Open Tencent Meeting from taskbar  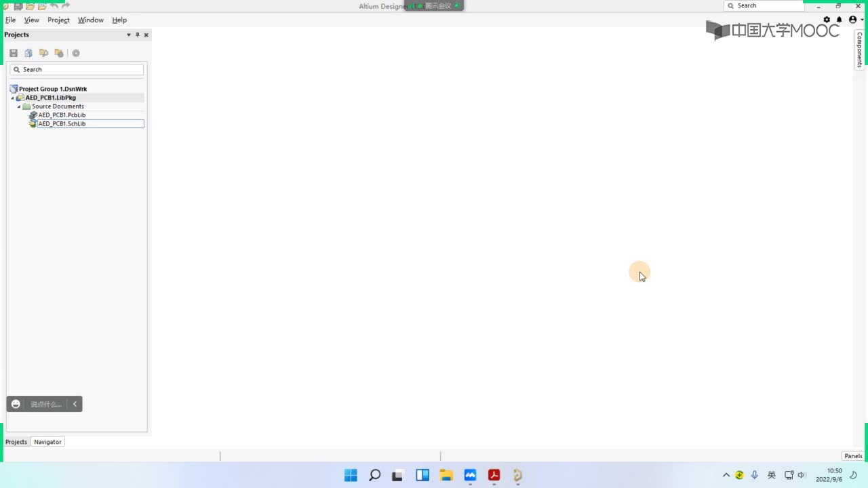coord(470,475)
